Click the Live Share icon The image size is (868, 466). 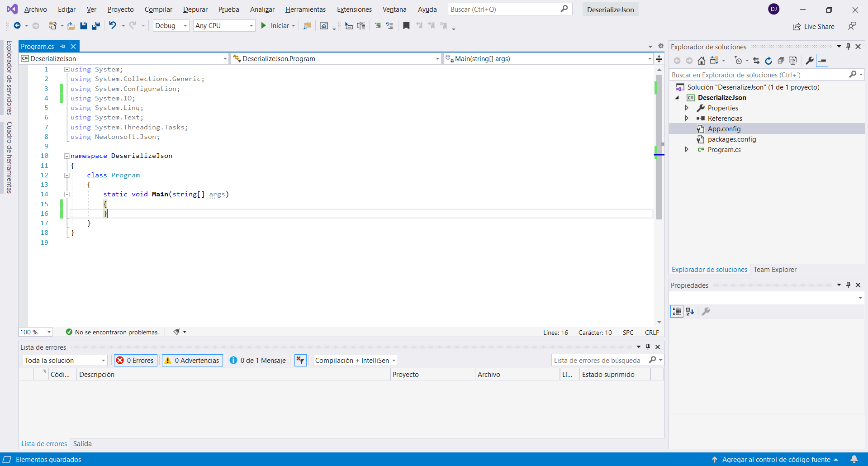click(797, 27)
